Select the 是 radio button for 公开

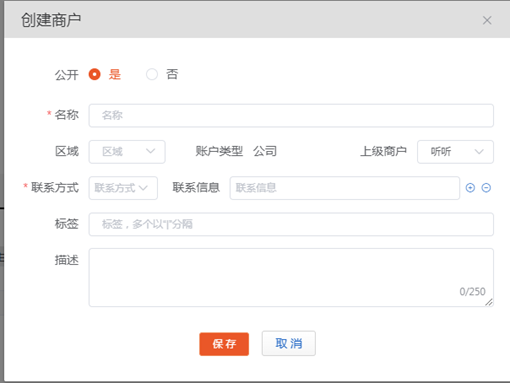coord(94,74)
